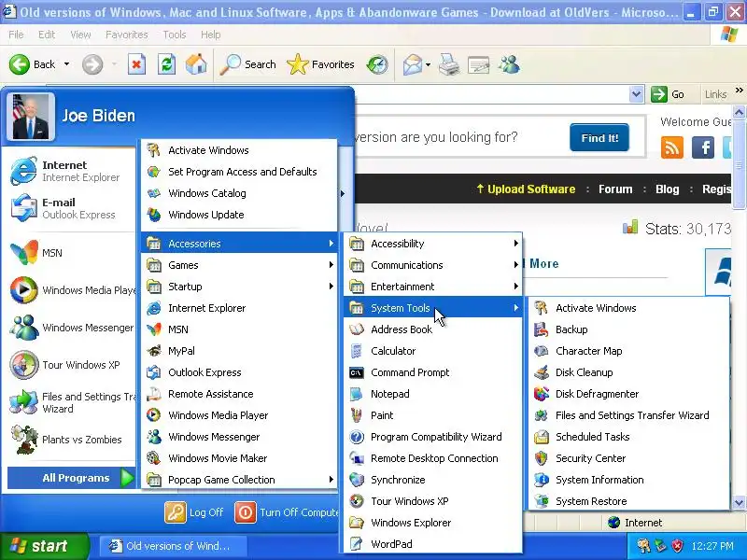Viewport: 747px width, 560px height.
Task: Launch Plants vs Zombies from Start menu
Action: pyautogui.click(x=69, y=440)
